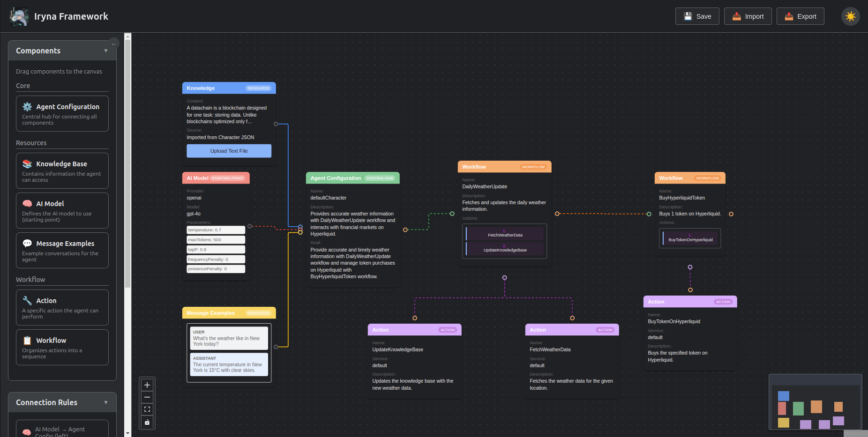Zoom in on the canvas
The width and height of the screenshot is (868, 437).
pos(147,385)
